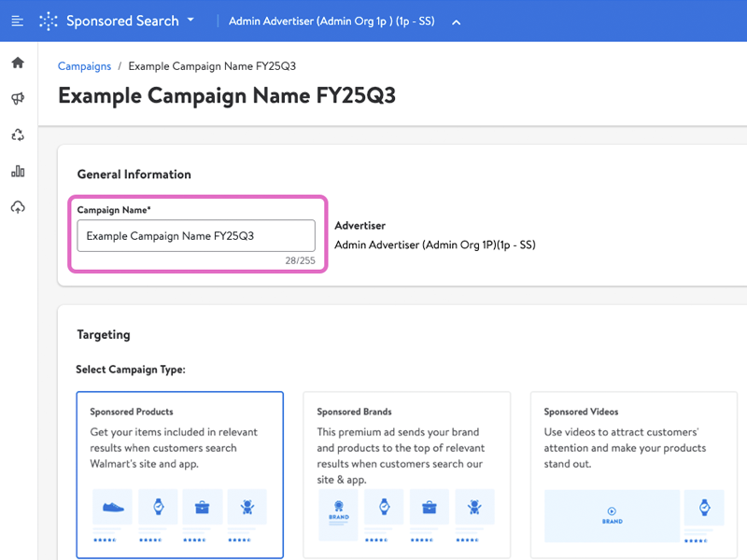
Task: Click the teddy bear icon in Sponsored Products
Action: [x=247, y=507]
